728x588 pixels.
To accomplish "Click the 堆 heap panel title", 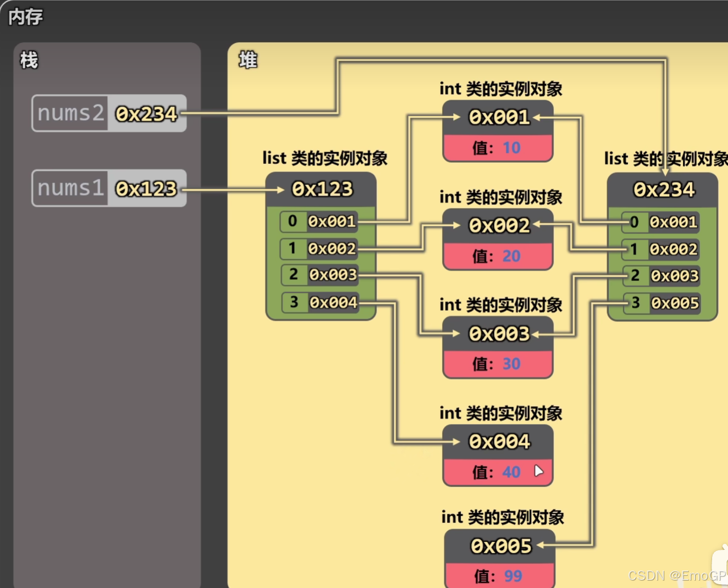I will tap(248, 60).
